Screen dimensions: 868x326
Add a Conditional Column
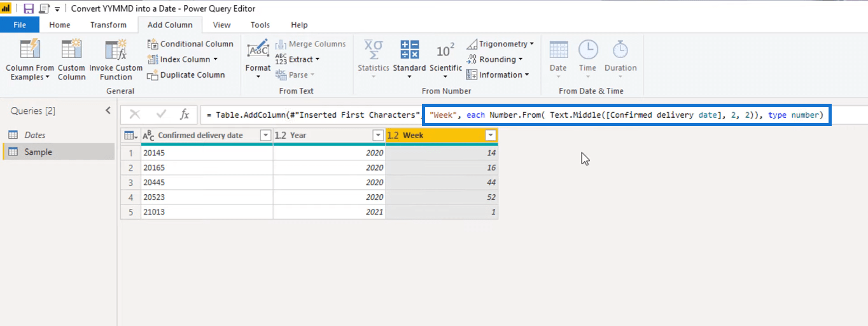[190, 44]
